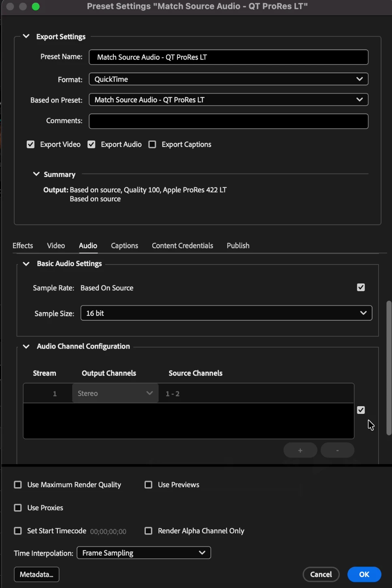This screenshot has height=588, width=392.
Task: Open the Captions tab
Action: click(x=124, y=245)
